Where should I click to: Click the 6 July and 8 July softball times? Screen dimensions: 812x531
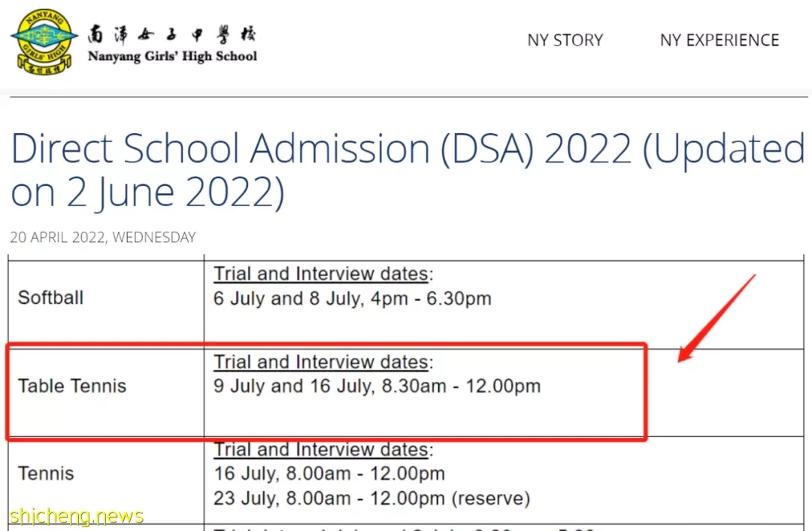352,299
